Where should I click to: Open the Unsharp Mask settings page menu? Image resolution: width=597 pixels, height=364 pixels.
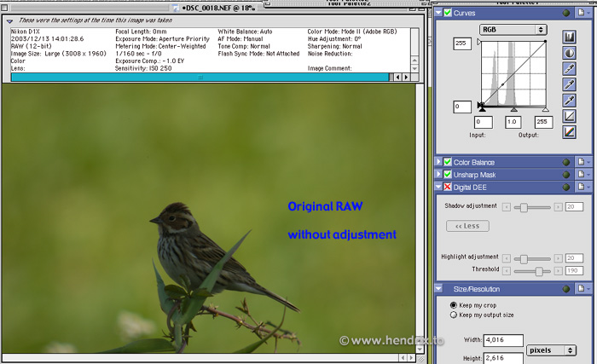[583, 174]
